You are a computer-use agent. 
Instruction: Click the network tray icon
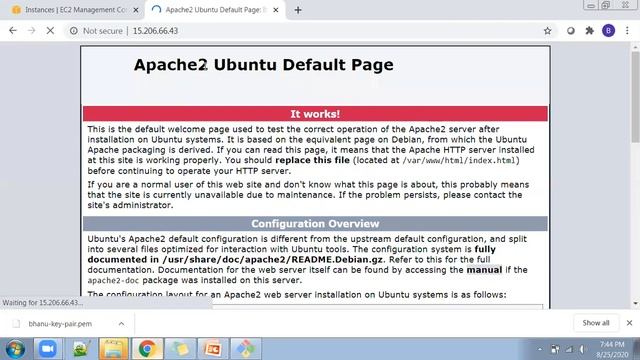click(x=569, y=349)
